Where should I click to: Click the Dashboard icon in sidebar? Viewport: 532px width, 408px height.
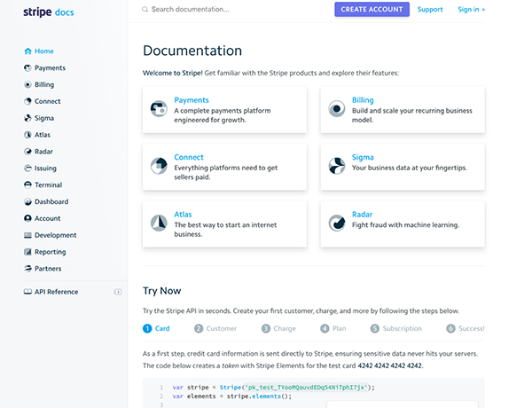27,201
